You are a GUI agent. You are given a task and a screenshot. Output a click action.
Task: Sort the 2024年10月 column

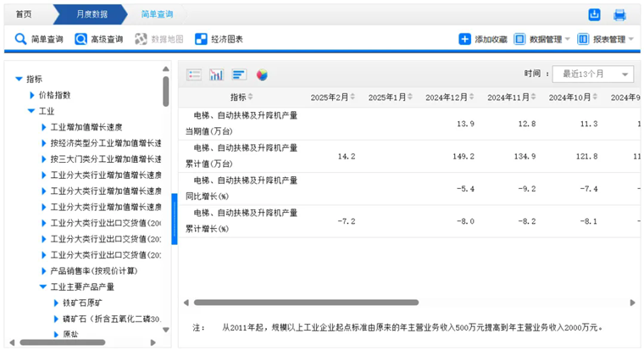[x=595, y=97]
